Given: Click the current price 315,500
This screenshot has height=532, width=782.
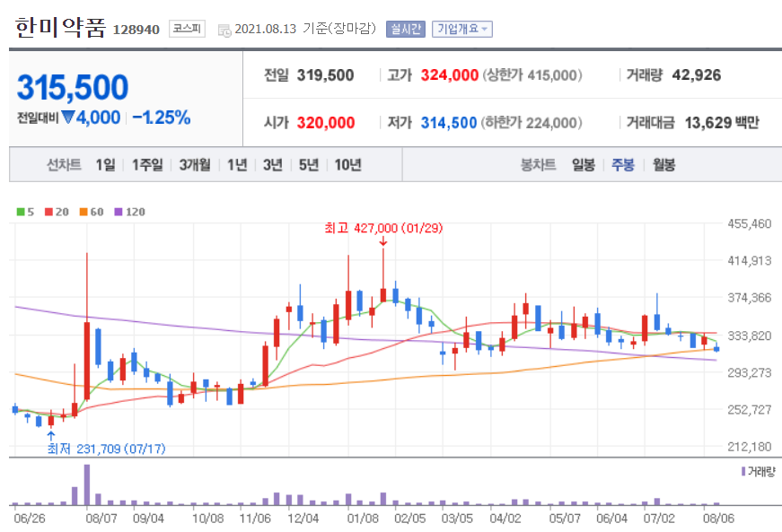Looking at the screenshot, I should (x=73, y=87).
